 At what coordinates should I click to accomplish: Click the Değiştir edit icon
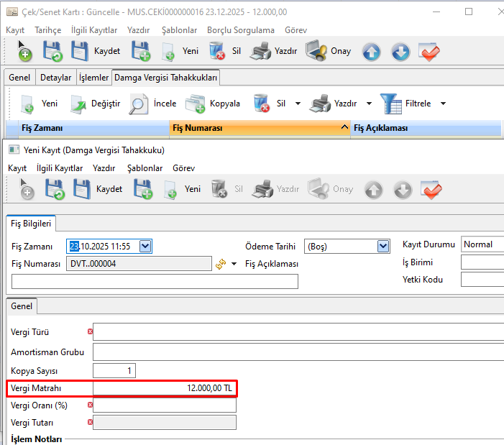click(78, 104)
